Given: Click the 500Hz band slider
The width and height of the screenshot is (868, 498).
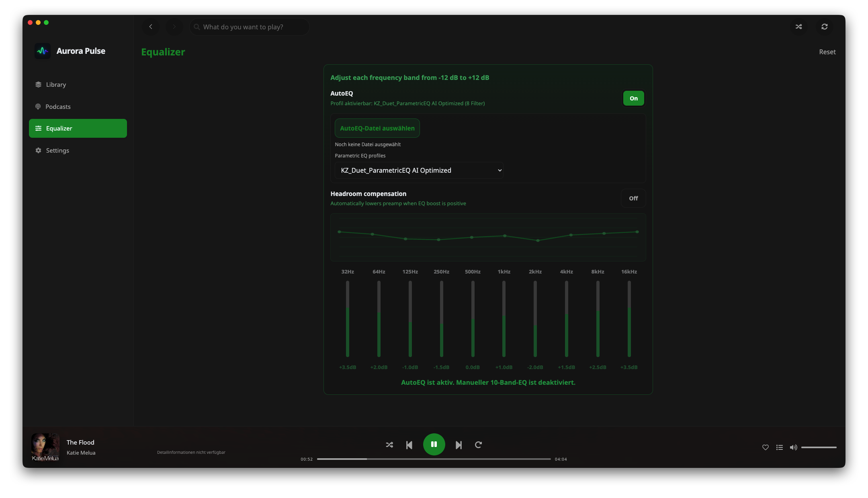Looking at the screenshot, I should point(473,319).
